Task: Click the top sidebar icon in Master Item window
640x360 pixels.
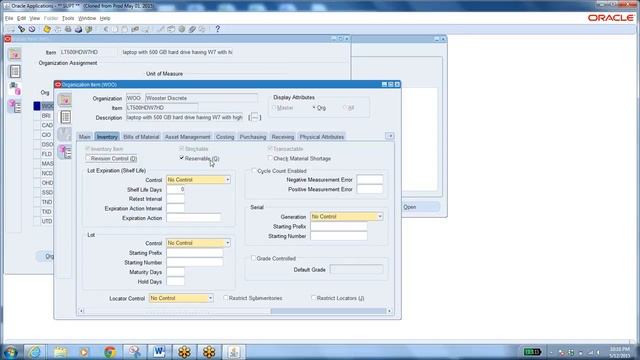Action: coord(15,54)
